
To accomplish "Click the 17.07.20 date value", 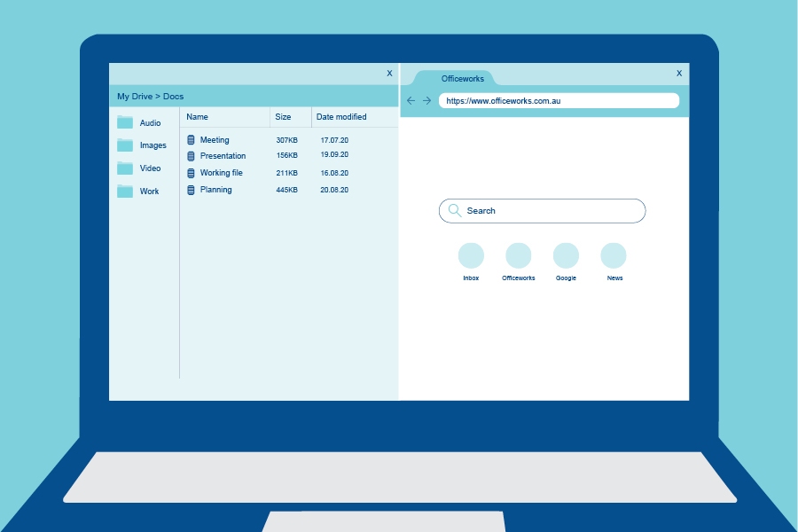I will pos(334,140).
